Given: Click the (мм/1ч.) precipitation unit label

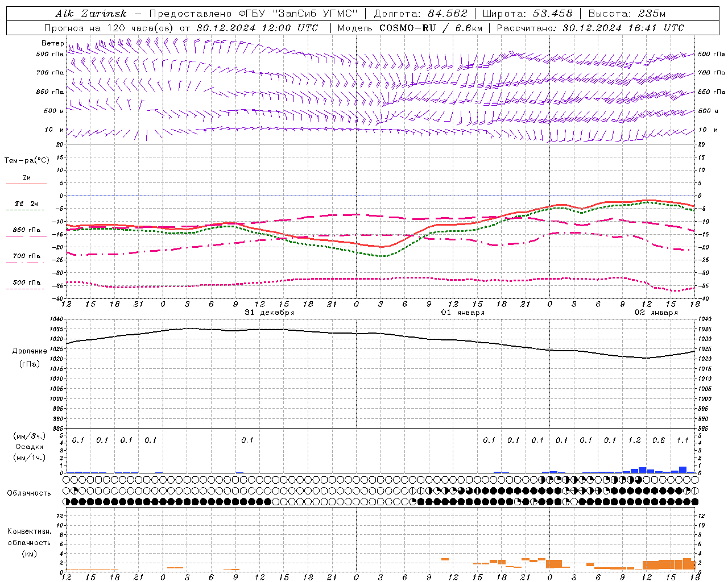Looking at the screenshot, I should pyautogui.click(x=29, y=458).
